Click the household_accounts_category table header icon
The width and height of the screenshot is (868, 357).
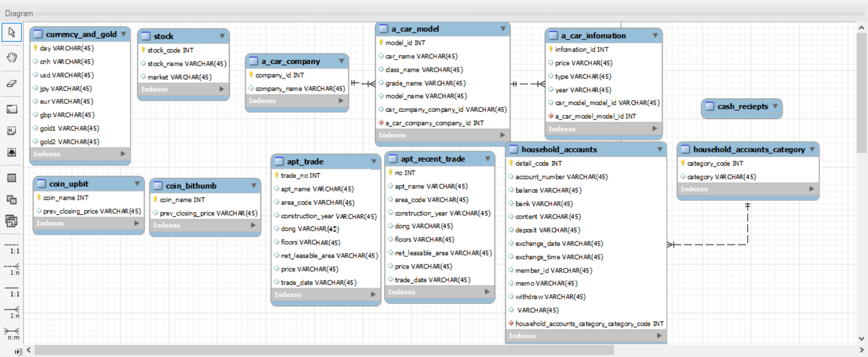pyautogui.click(x=685, y=149)
